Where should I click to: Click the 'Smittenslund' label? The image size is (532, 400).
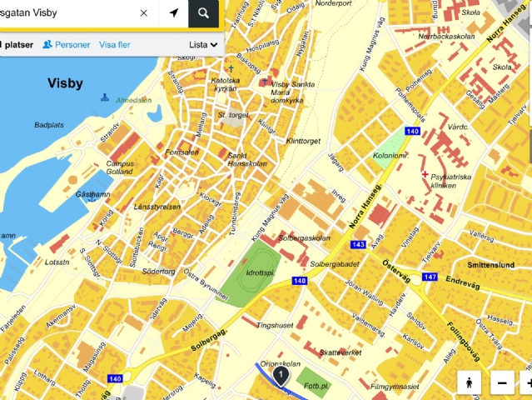(x=490, y=265)
